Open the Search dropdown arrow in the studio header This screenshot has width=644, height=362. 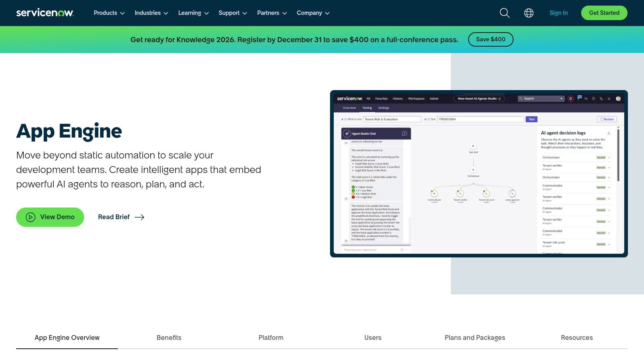(561, 99)
